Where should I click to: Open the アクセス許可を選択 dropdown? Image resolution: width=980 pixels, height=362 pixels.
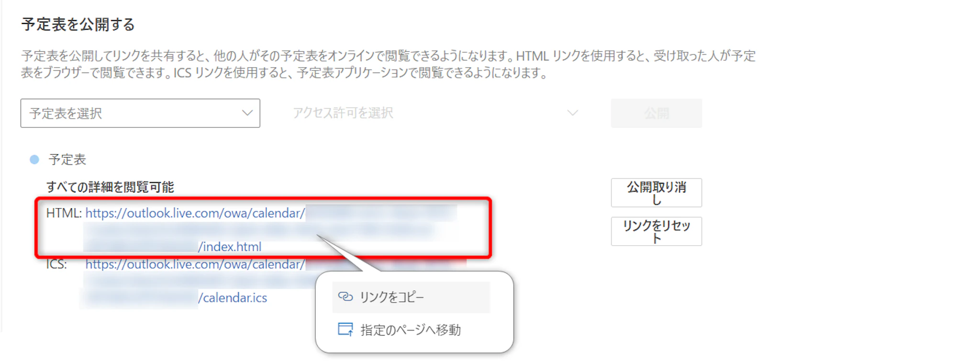coord(435,113)
